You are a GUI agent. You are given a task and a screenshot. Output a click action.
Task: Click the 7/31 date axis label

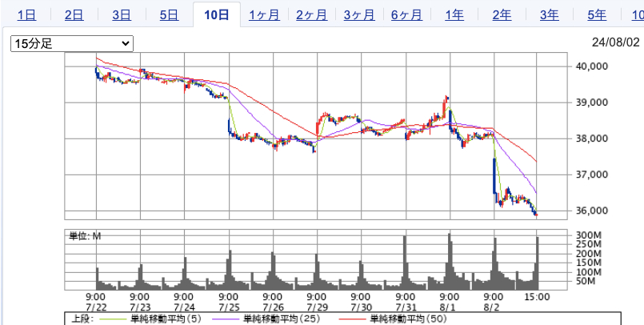click(406, 307)
